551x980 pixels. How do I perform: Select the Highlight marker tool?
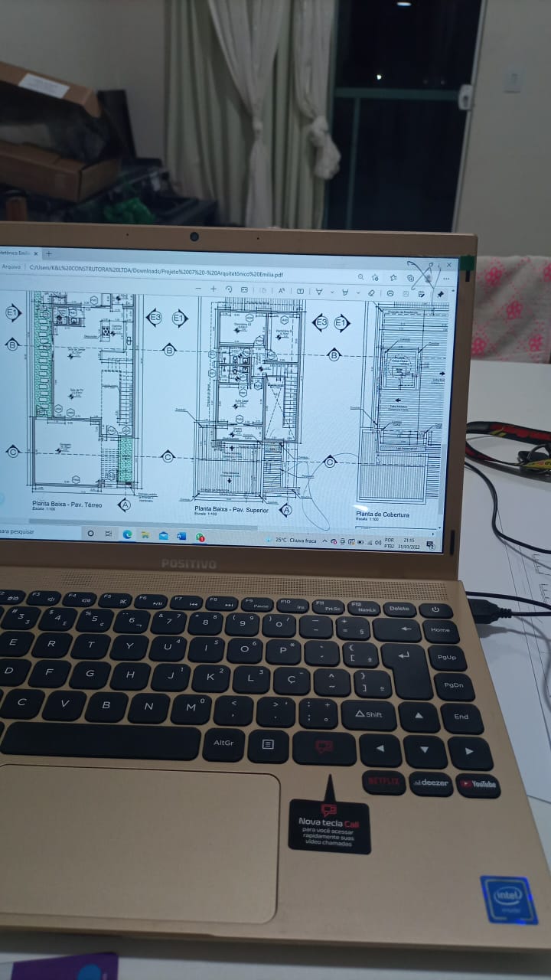click(345, 292)
